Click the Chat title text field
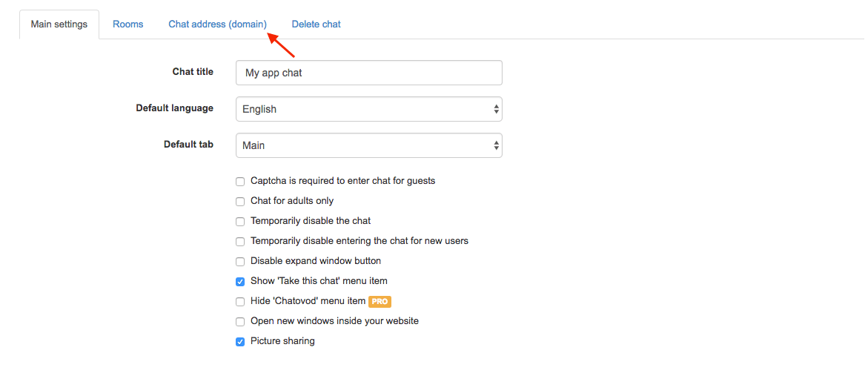This screenshot has width=868, height=376. pos(368,73)
